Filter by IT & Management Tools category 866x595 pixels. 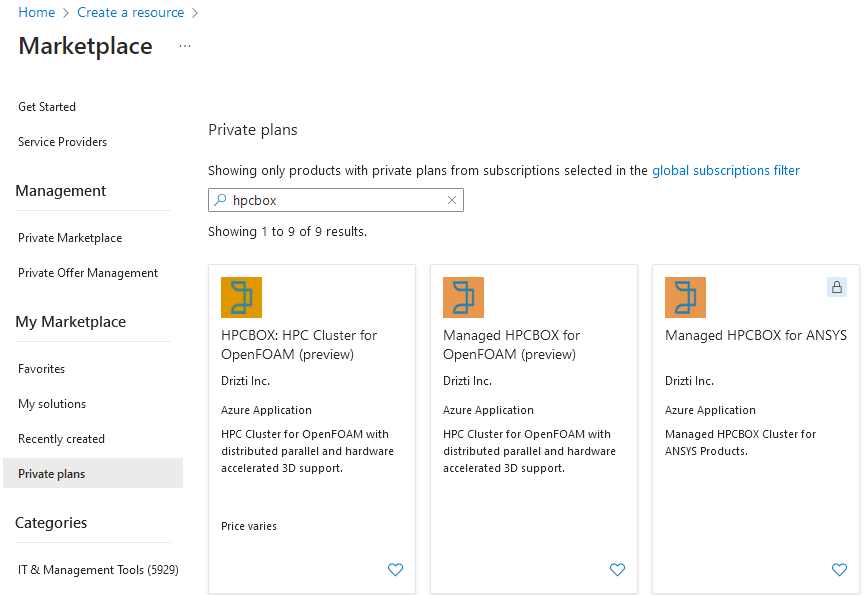coord(98,570)
